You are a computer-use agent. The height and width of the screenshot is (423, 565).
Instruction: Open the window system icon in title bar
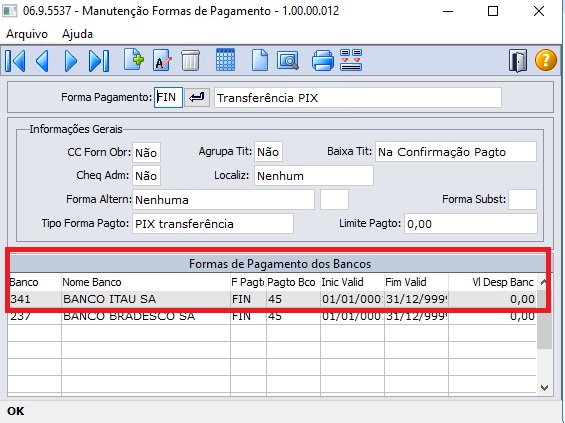tap(9, 11)
